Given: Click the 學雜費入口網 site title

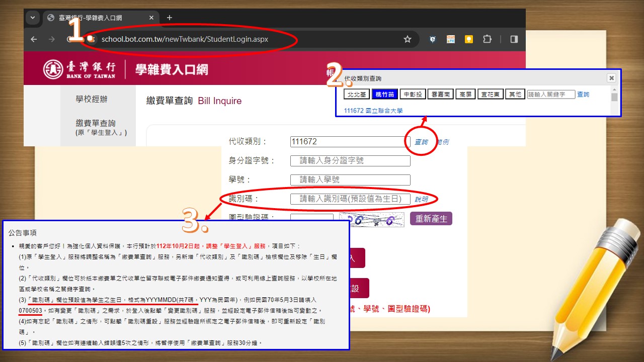Looking at the screenshot, I should [172, 69].
